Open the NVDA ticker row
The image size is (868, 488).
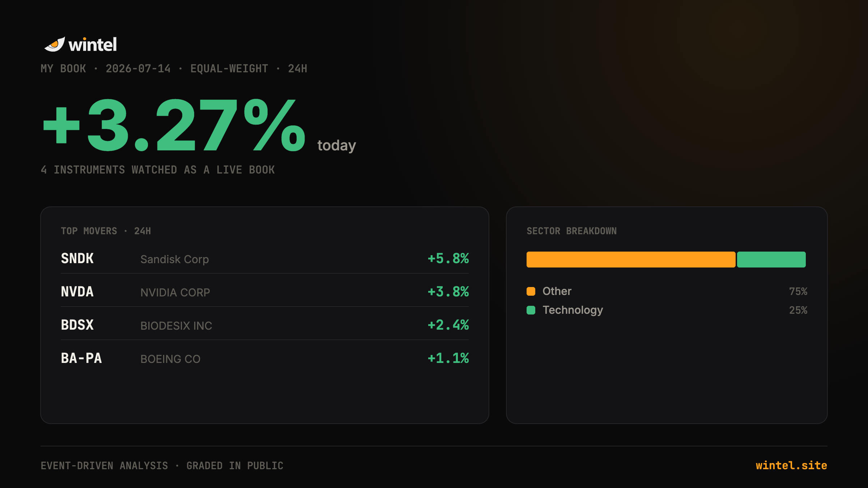coord(265,292)
